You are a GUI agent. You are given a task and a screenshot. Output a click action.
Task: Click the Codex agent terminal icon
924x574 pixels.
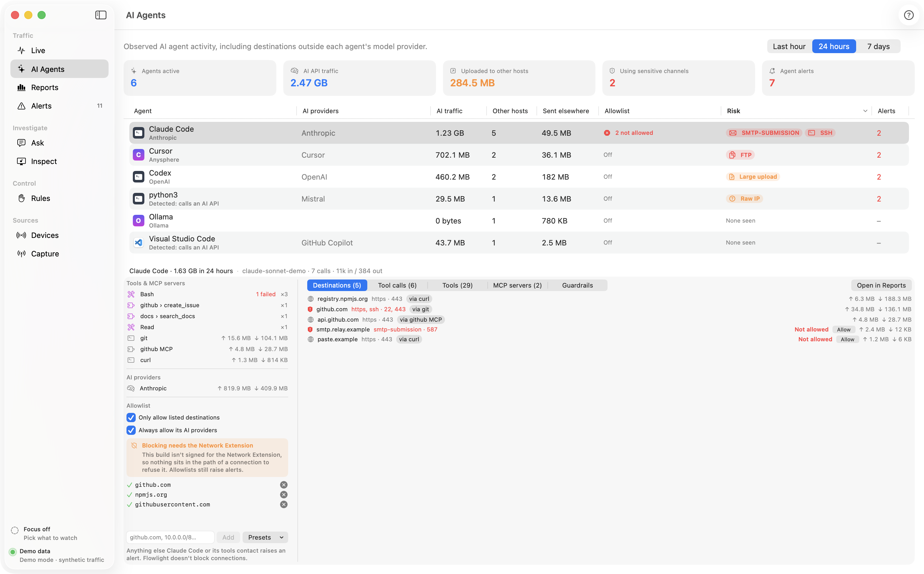click(x=139, y=177)
